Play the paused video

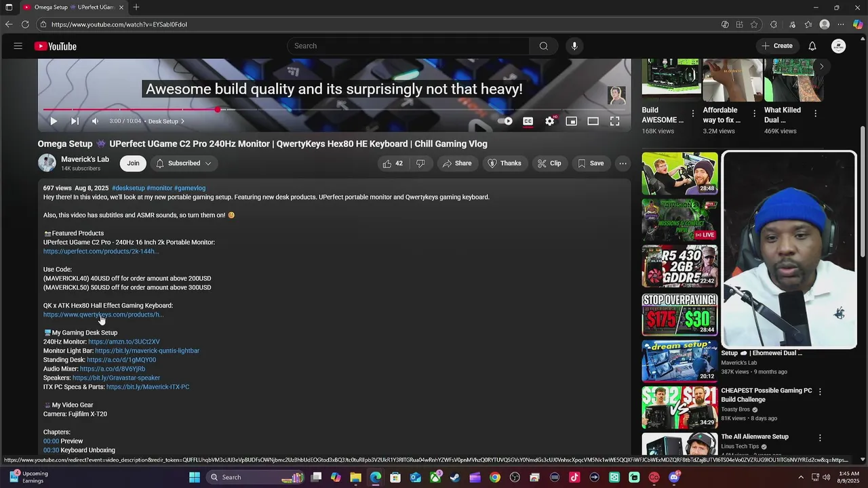(54, 121)
